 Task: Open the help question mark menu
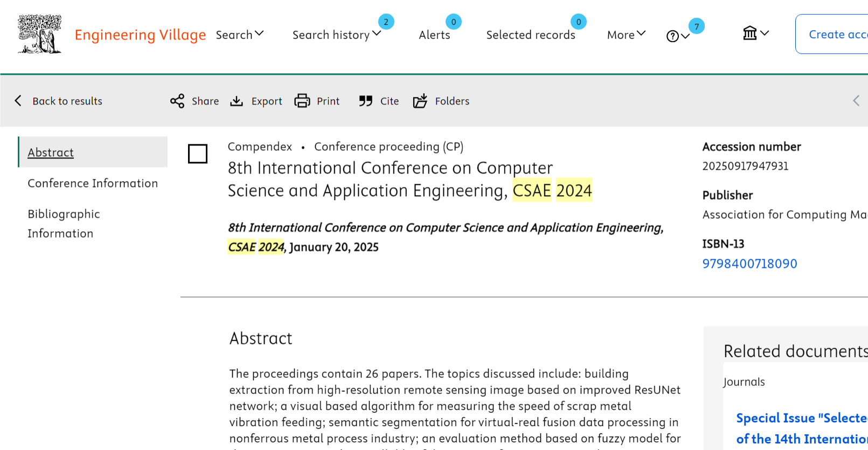pos(677,36)
